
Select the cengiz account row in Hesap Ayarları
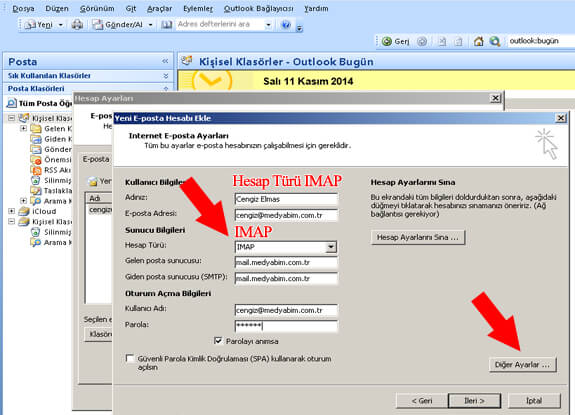99,210
